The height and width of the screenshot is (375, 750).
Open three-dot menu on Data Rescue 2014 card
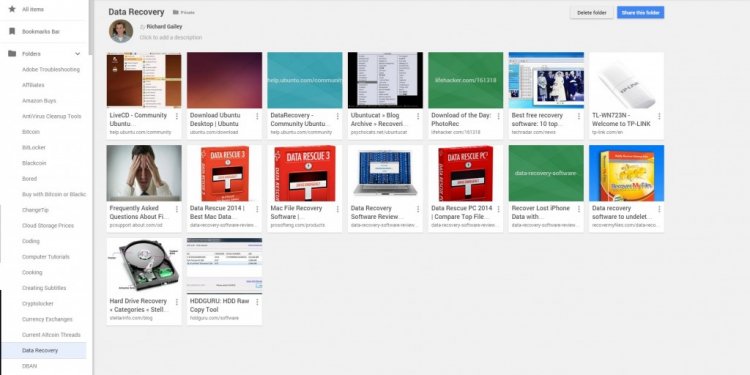[257, 209]
